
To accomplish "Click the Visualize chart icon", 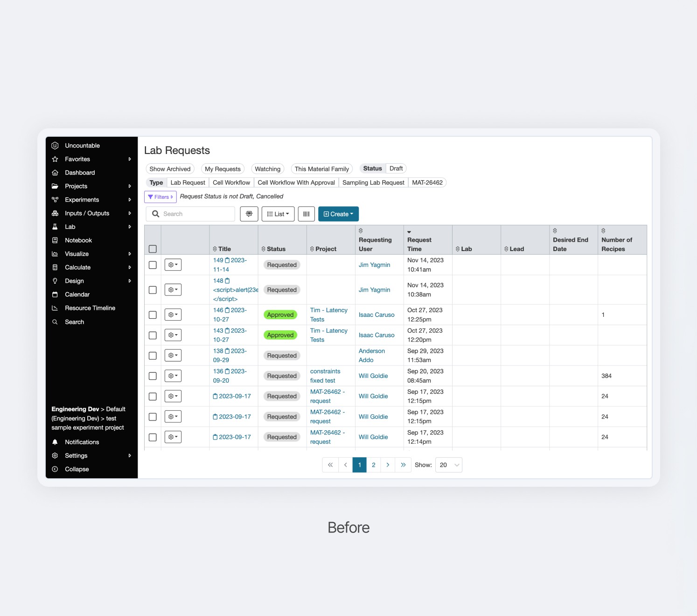I will [55, 254].
